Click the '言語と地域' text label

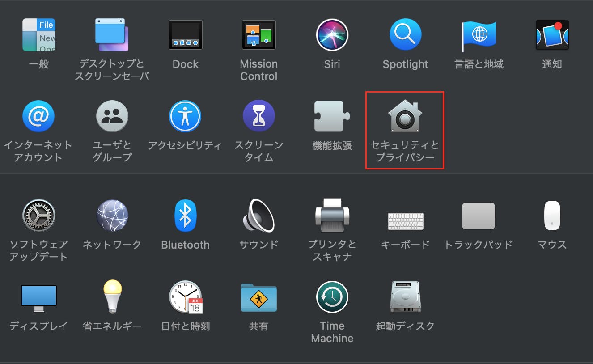tap(479, 64)
